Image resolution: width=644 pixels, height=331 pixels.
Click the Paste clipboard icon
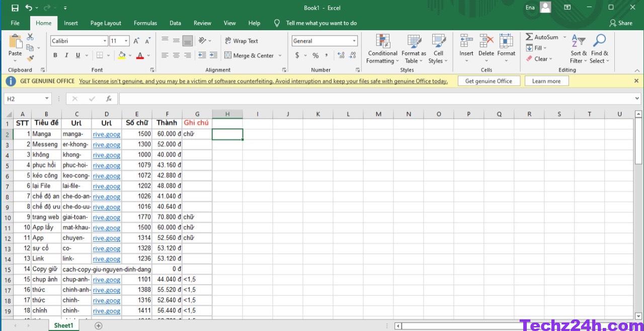15,42
